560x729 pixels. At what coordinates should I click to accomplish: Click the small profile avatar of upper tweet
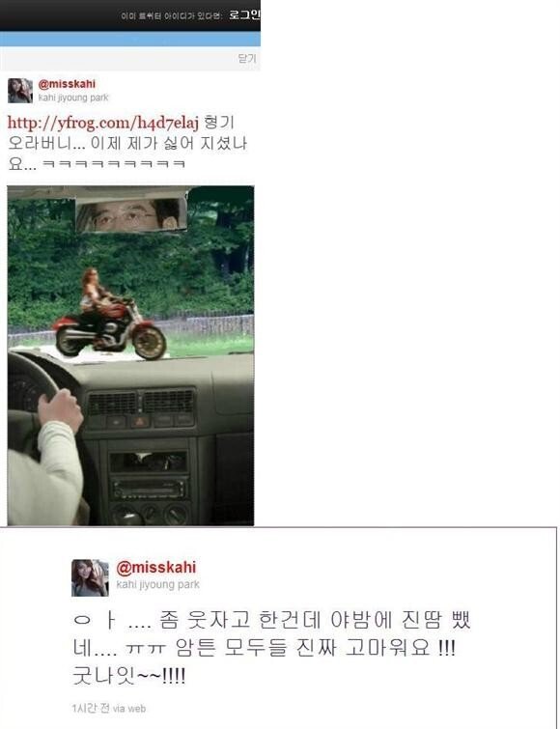(x=20, y=91)
